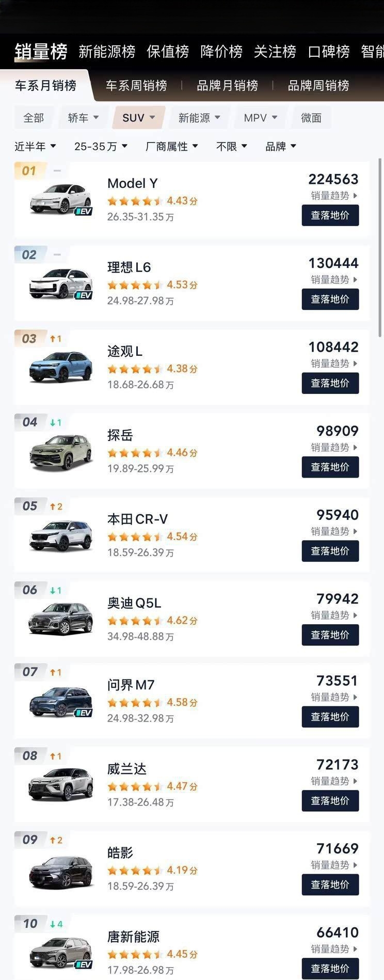Open 销量趋势 link for 本田CR-V
The height and width of the screenshot is (980, 384).
334,531
